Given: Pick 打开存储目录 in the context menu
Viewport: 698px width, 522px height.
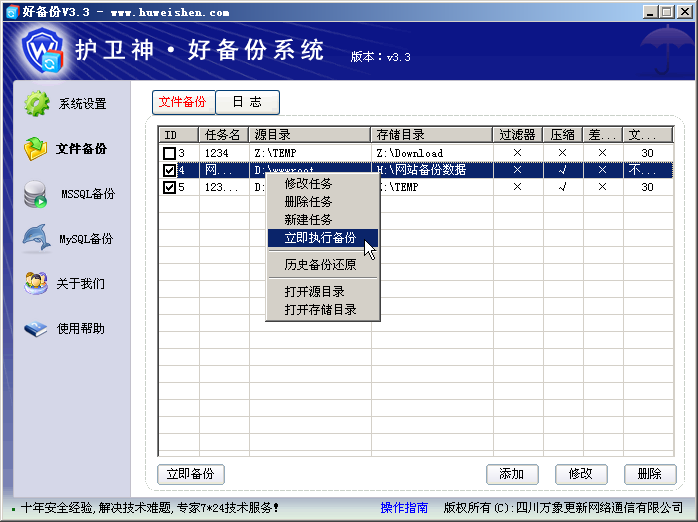Looking at the screenshot, I should point(323,309).
